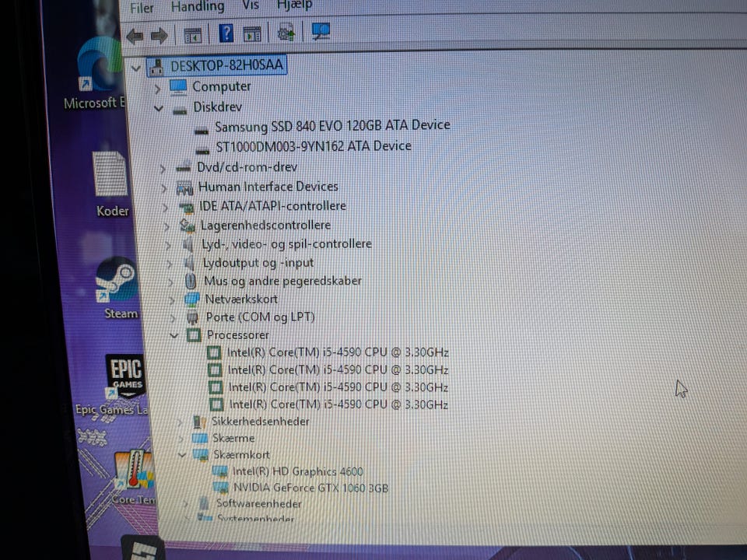Collapse the Skærmkort category
This screenshot has width=747, height=560.
[x=182, y=455]
